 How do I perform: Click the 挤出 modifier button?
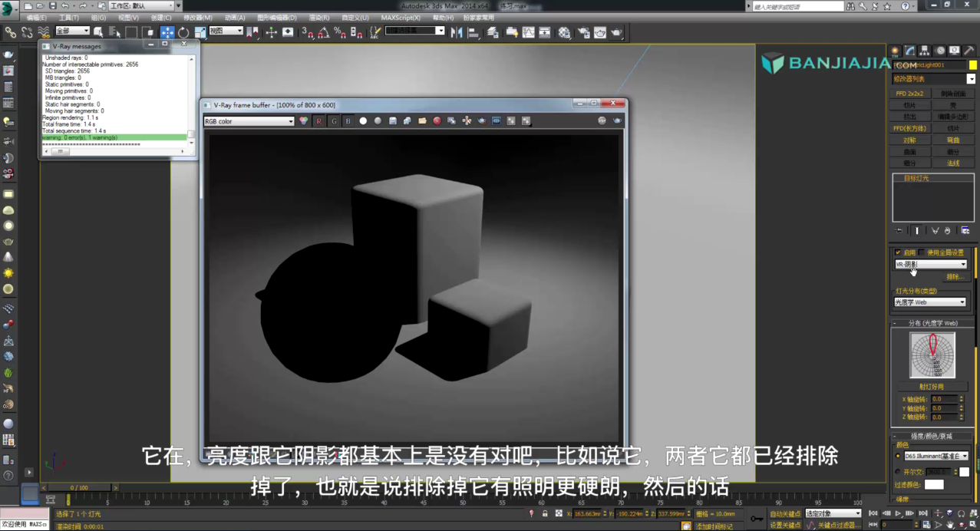coord(909,117)
